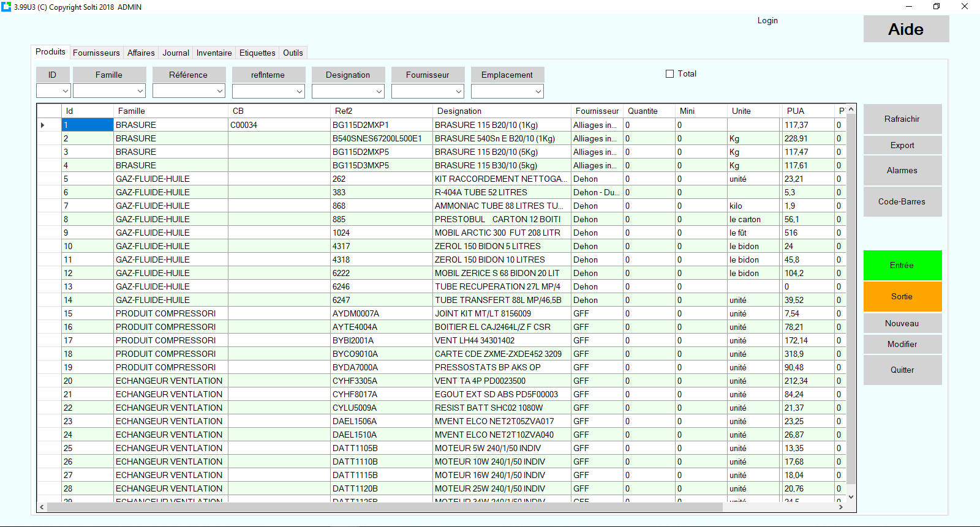Select the Dehon - Du... supplier cell
Viewport: 980px width, 527px height.
click(x=597, y=192)
